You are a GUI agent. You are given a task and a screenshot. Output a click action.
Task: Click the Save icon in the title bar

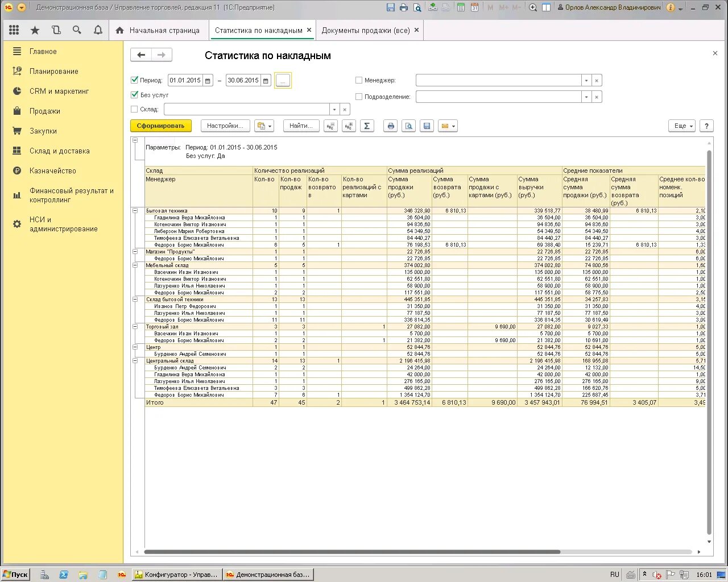(390, 7)
